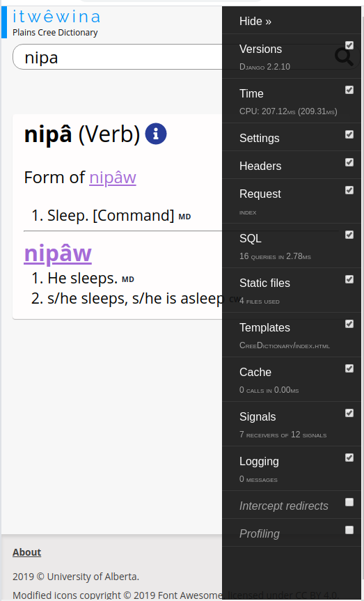Image resolution: width=364 pixels, height=601 pixels.
Task: Uncheck the Versions panel checkbox
Action: [x=349, y=45]
